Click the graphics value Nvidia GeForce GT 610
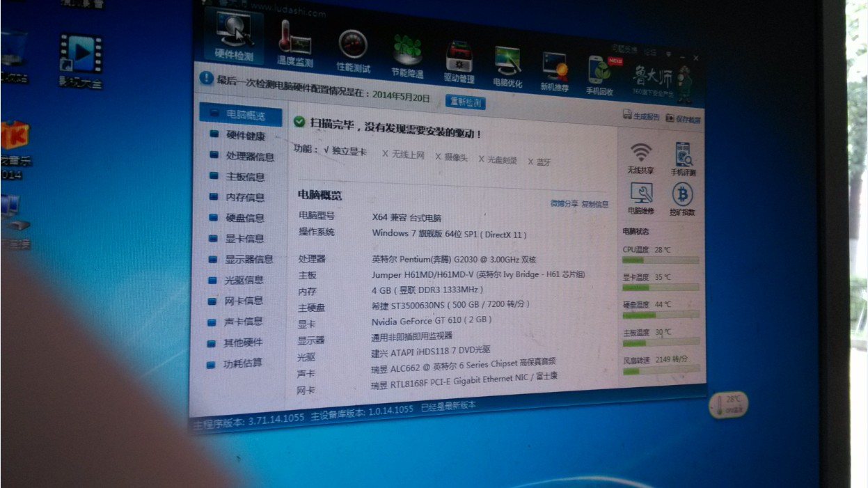868x488 pixels. click(x=432, y=321)
